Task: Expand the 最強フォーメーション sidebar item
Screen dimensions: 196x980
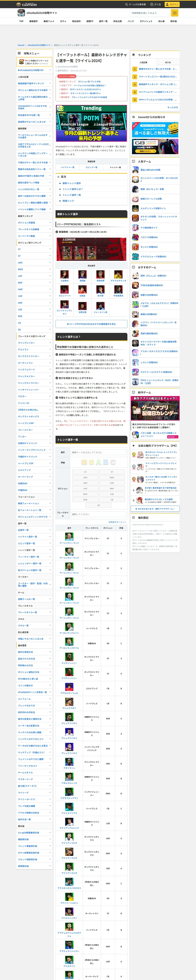Action: [34, 503]
